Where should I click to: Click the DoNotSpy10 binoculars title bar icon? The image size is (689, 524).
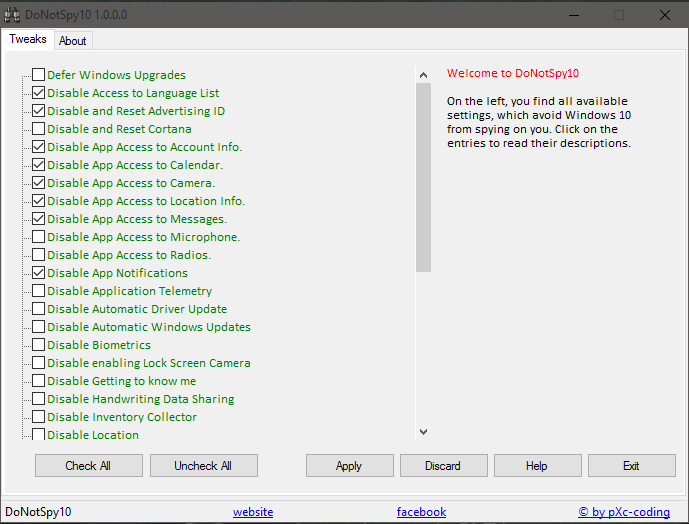12,15
